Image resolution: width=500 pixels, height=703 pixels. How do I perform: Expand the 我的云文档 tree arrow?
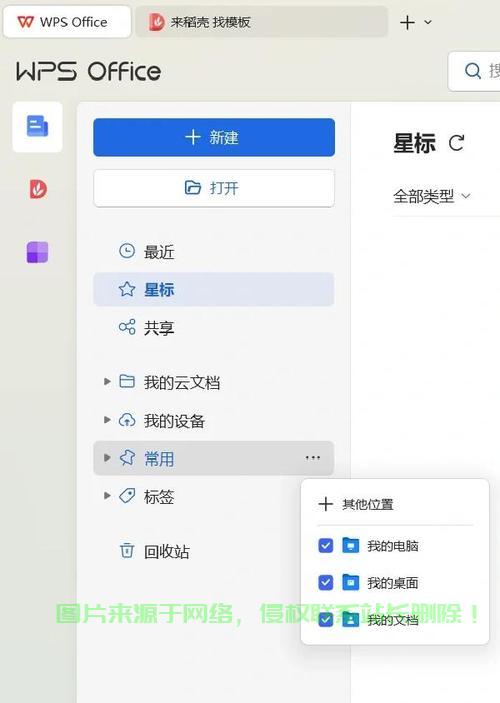pyautogui.click(x=107, y=382)
